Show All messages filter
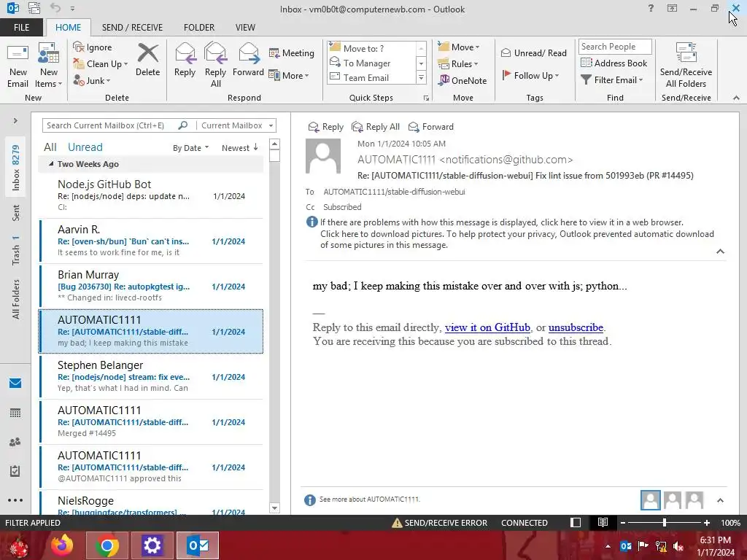 coord(50,147)
